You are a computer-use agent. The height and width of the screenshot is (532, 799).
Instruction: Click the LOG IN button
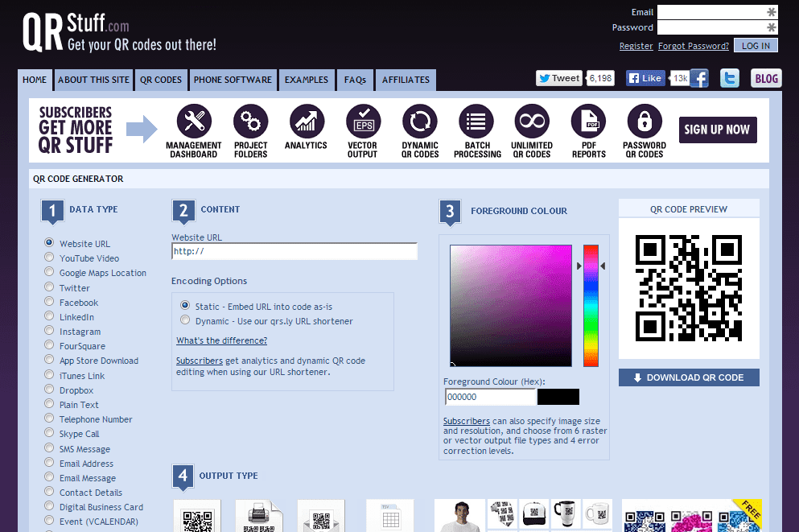pyautogui.click(x=756, y=45)
